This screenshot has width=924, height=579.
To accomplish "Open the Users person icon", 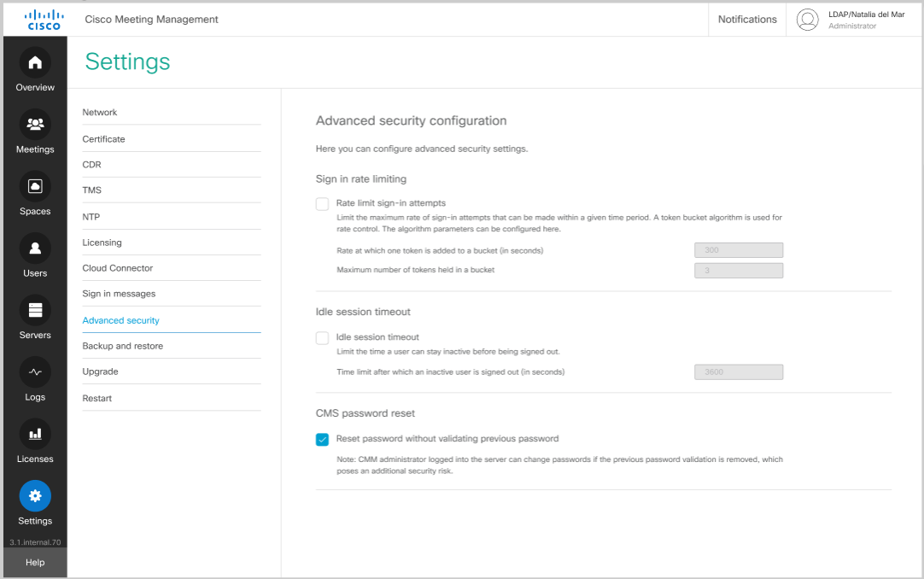I will (35, 248).
